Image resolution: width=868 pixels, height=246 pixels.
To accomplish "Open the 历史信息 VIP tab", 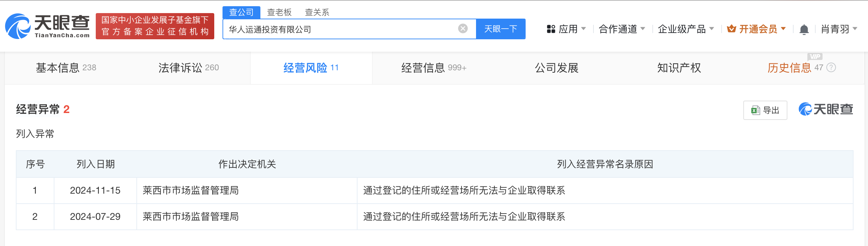I will pos(795,68).
